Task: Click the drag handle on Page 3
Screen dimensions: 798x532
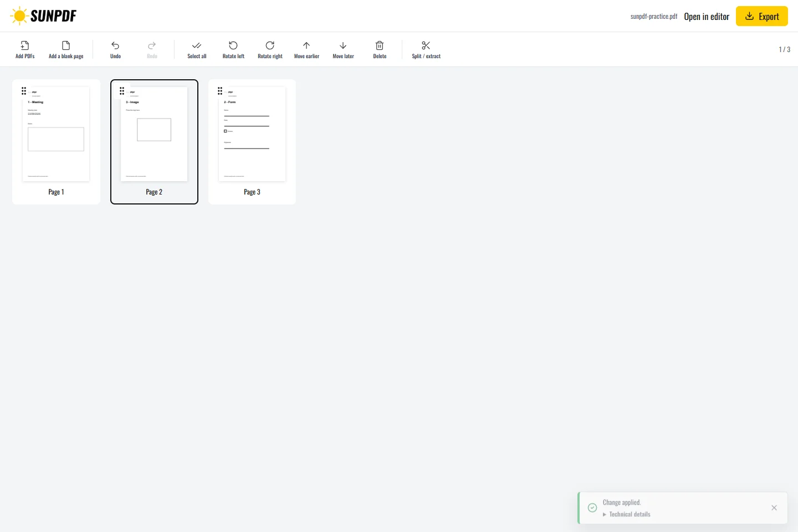Action: pyautogui.click(x=220, y=91)
